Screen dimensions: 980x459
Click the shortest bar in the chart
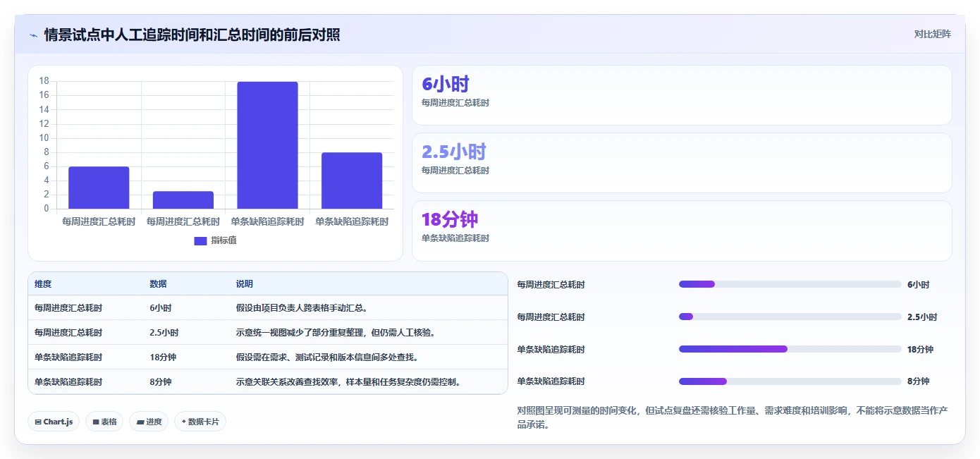(x=183, y=200)
